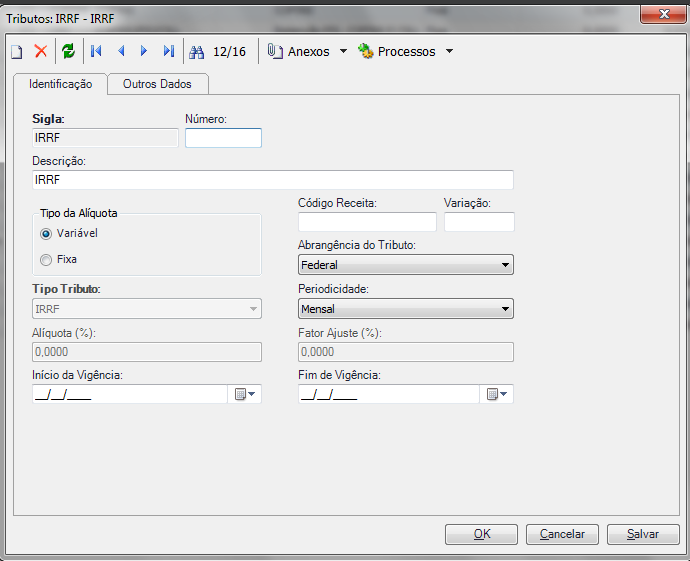Go to the first record

coord(96,51)
